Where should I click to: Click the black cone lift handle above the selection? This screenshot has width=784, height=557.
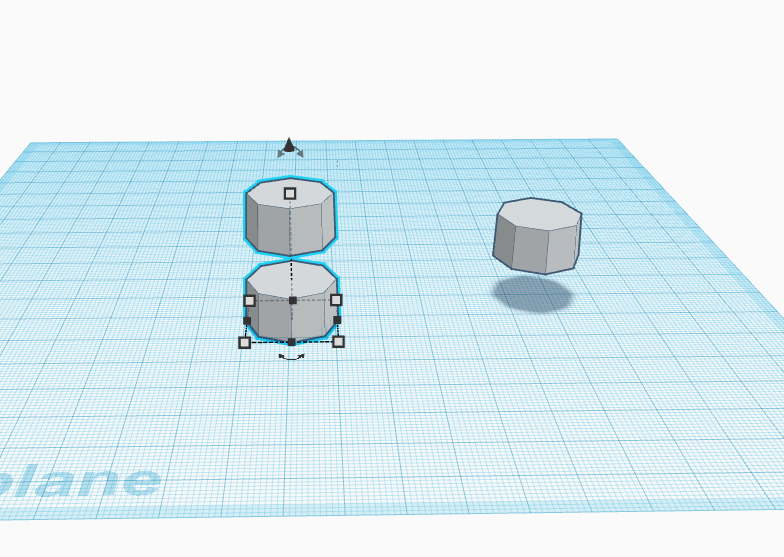[289, 146]
